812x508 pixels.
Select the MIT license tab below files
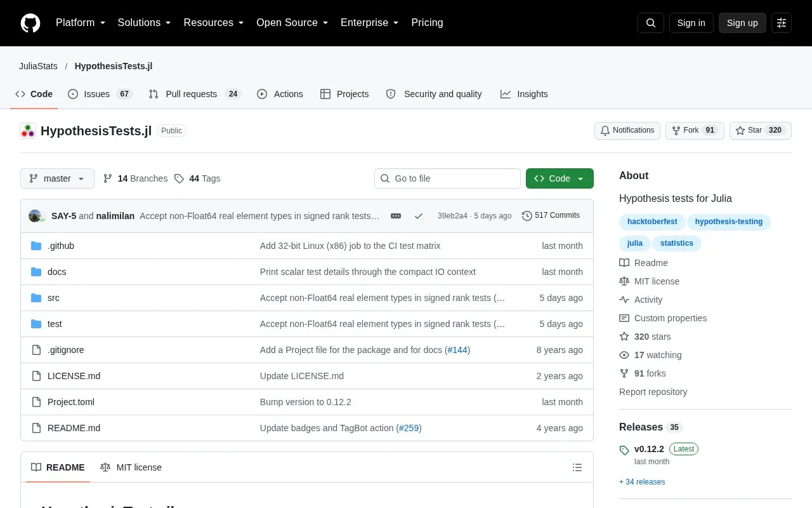(131, 467)
